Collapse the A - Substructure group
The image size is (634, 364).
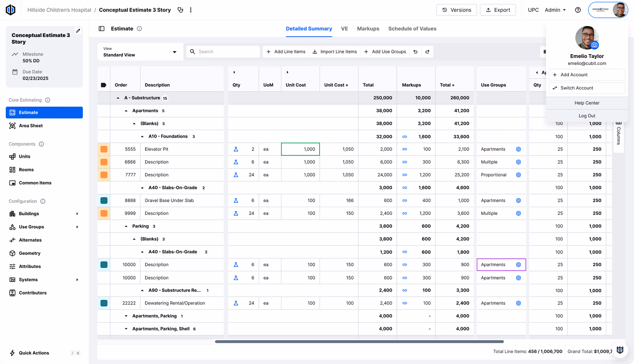118,98
